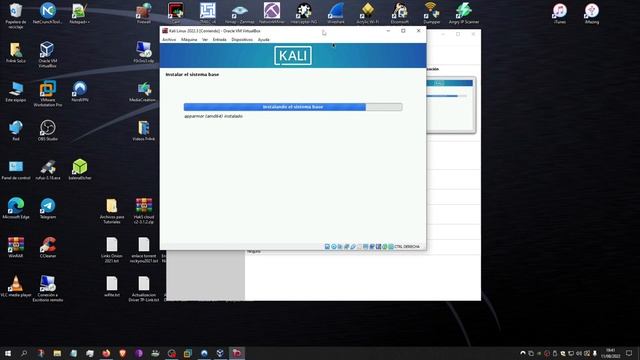Viewport: 640px width, 360px height.
Task: Open the Cain desktop shortcut
Action: click(176, 13)
